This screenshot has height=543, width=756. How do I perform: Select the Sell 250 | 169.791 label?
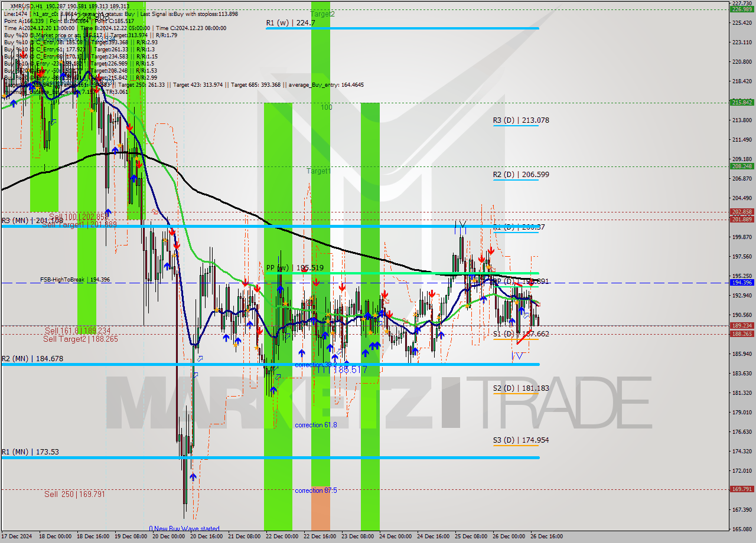[74, 494]
